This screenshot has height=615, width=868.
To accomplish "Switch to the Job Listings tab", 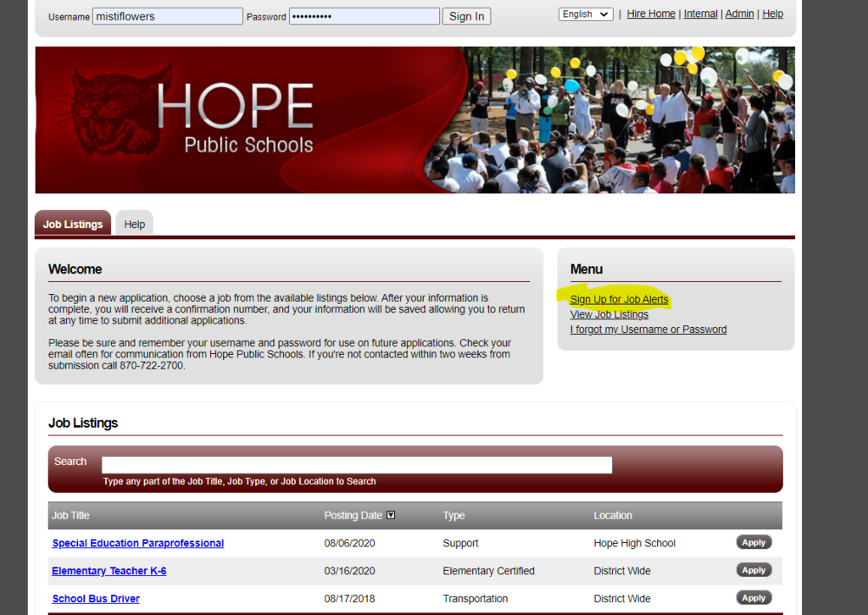I will (x=73, y=224).
